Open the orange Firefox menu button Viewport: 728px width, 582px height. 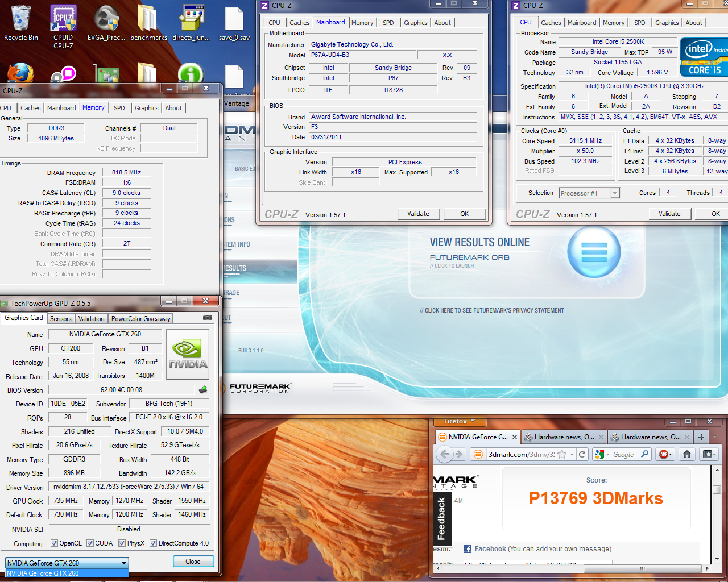click(459, 422)
